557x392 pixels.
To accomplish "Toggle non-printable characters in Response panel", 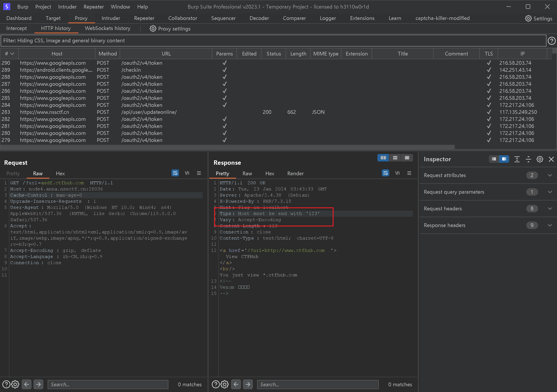I will point(397,173).
